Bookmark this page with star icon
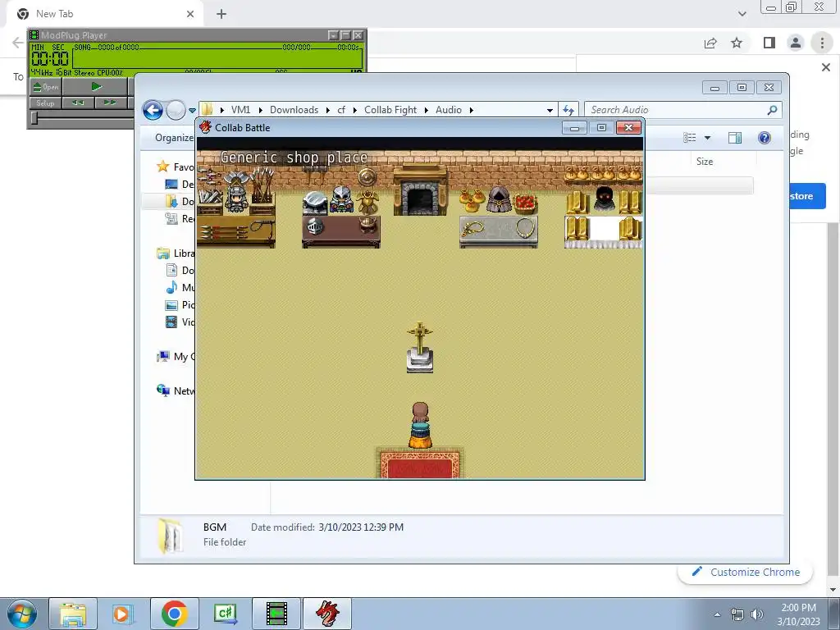Viewport: 840px width, 630px height. tap(737, 43)
